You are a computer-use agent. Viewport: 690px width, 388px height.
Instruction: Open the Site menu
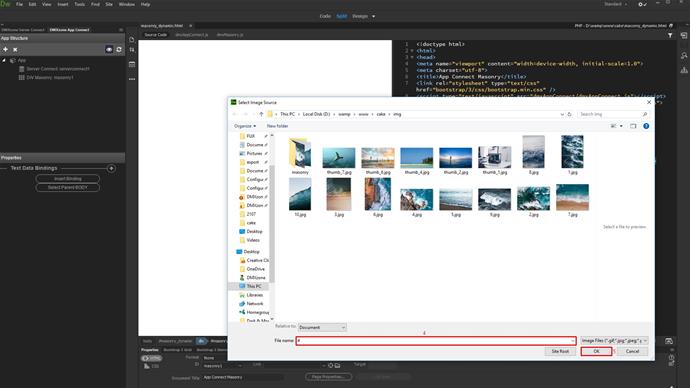pyautogui.click(x=109, y=4)
